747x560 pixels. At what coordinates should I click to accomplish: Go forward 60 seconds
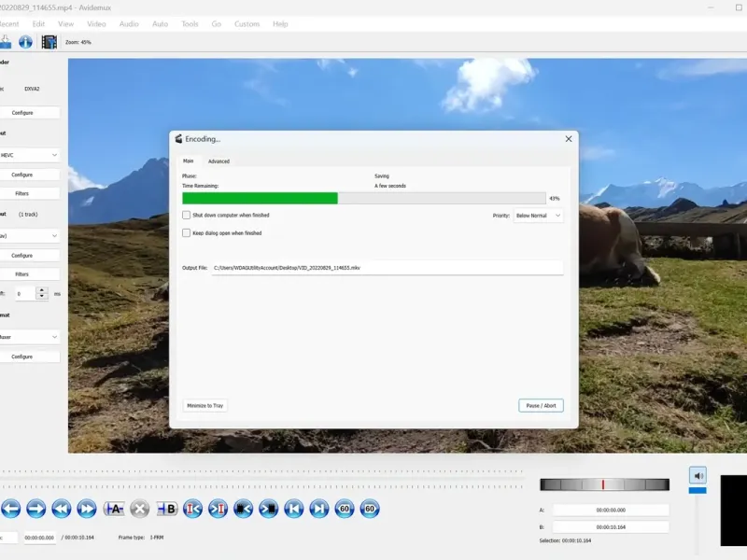tap(370, 509)
